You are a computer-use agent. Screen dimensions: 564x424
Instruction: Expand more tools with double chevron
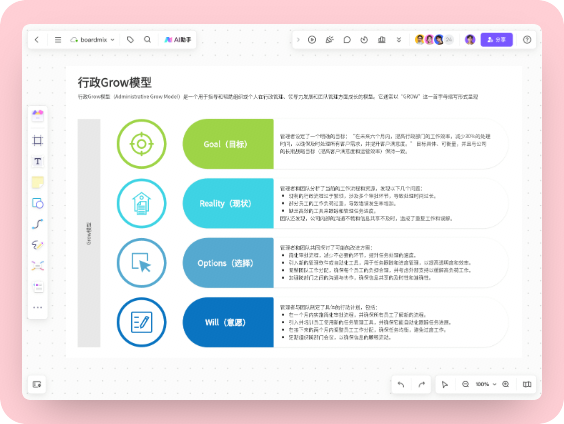pyautogui.click(x=399, y=40)
